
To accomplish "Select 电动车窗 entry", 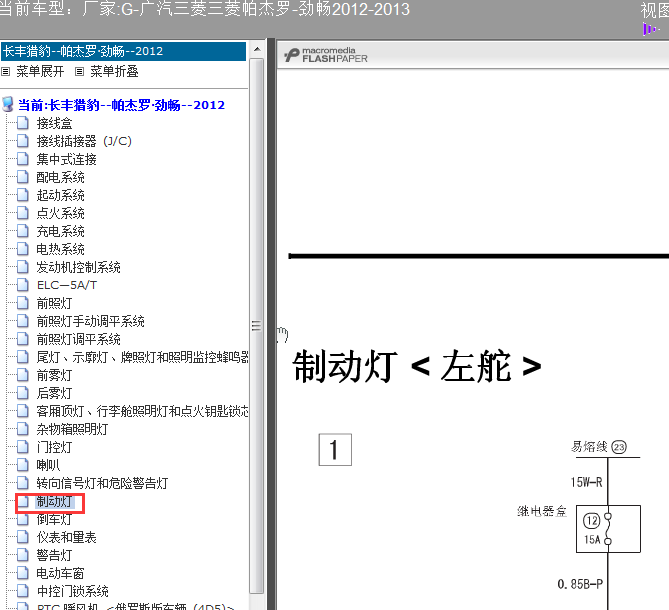I will [60, 573].
